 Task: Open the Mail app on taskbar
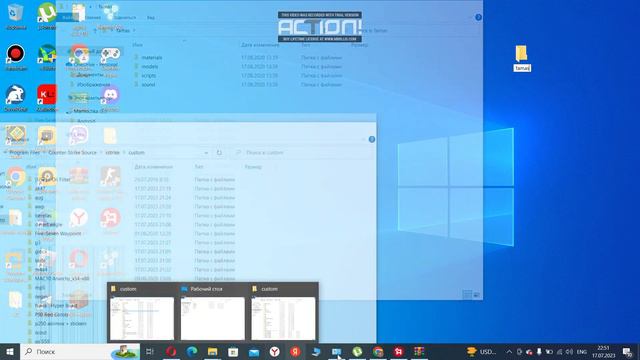[x=254, y=351]
